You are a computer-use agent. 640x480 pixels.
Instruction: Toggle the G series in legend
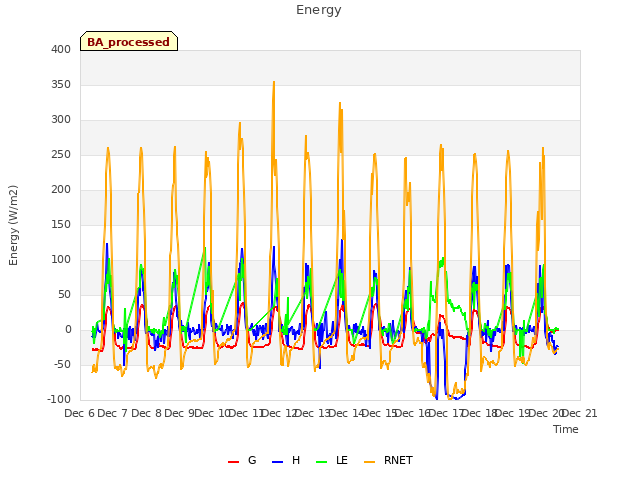pos(242,460)
